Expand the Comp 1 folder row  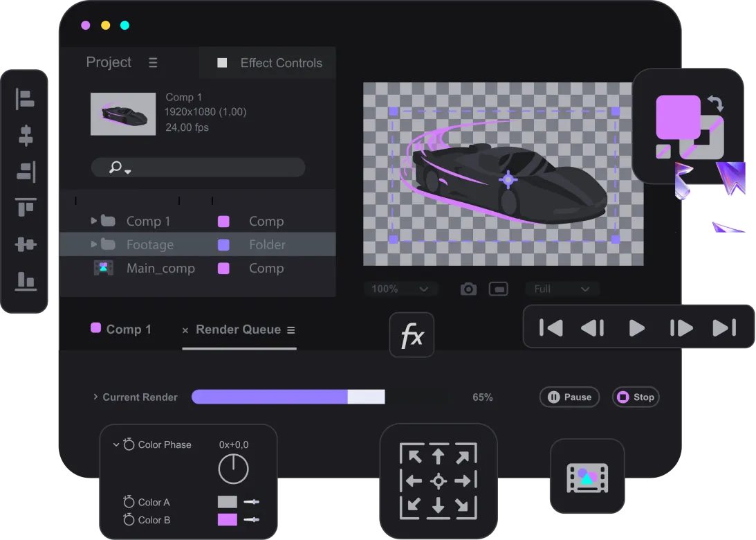94,221
